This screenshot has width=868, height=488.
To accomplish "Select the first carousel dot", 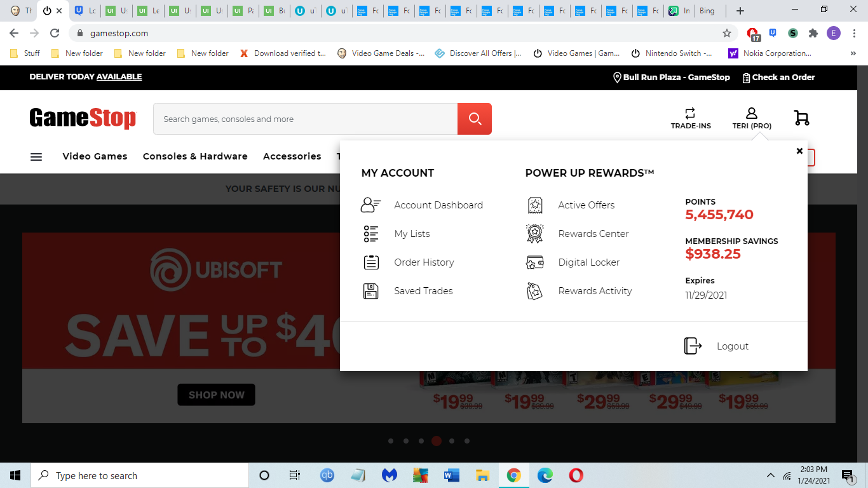I will (390, 441).
